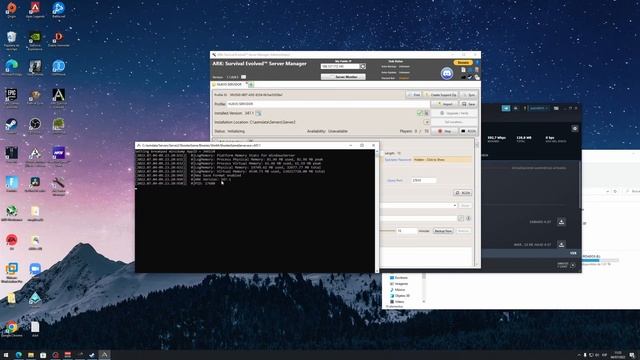Add a new server profile tab
Viewport: 640px width, 360px height.
(x=251, y=84)
